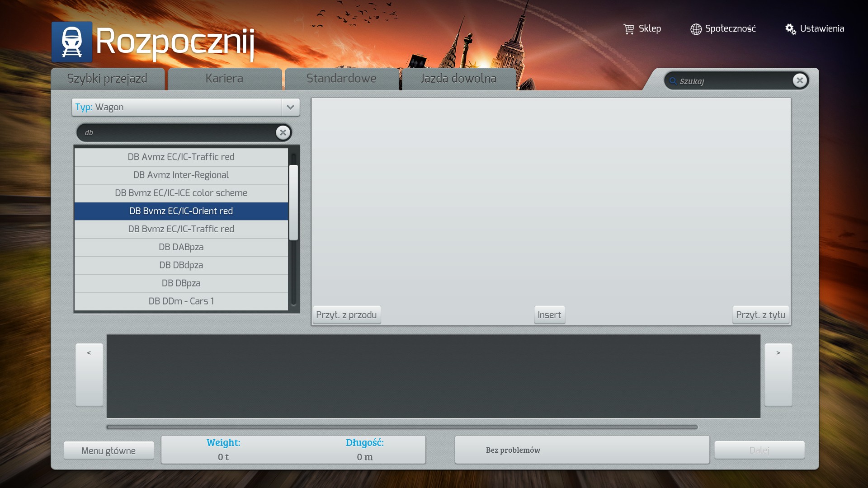This screenshot has width=868, height=488.
Task: Clear the Szukaj search box
Action: tap(799, 80)
